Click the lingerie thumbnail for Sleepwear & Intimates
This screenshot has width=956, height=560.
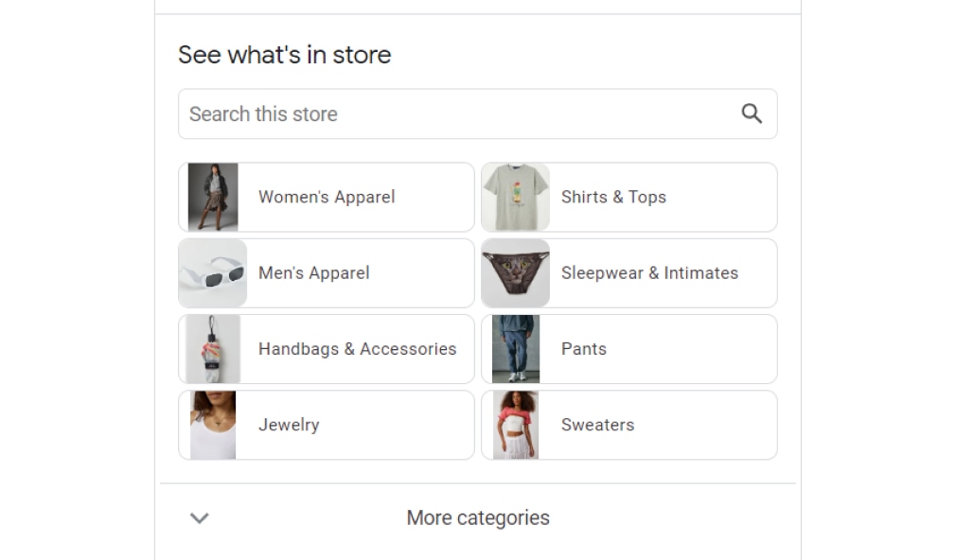click(516, 272)
